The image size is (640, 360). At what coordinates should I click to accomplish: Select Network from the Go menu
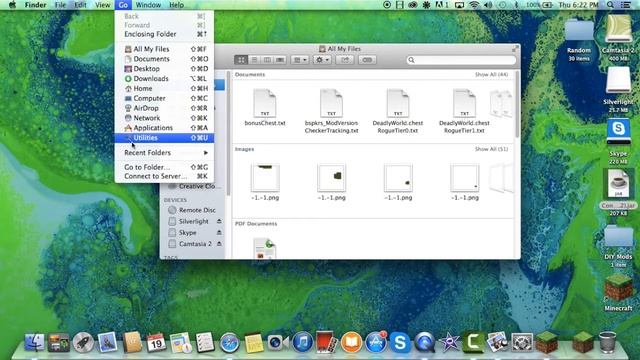tap(164, 118)
